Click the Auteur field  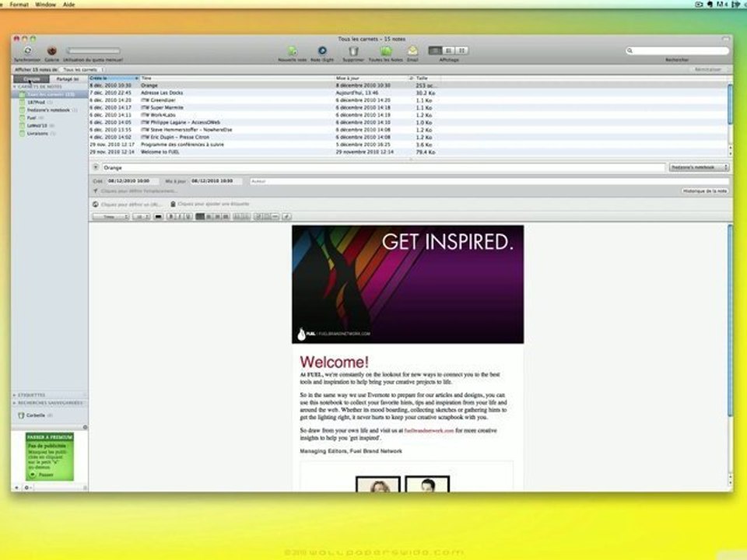(x=489, y=181)
